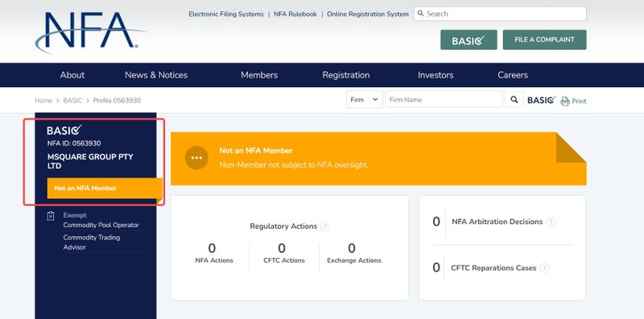Open the Investors menu
644x319 pixels.
point(436,75)
